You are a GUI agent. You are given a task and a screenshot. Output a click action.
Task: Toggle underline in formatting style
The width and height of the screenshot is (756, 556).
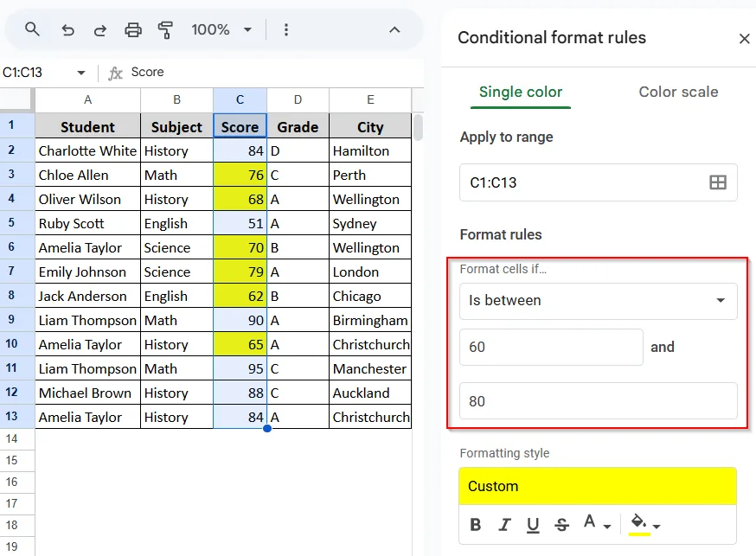pos(533,524)
